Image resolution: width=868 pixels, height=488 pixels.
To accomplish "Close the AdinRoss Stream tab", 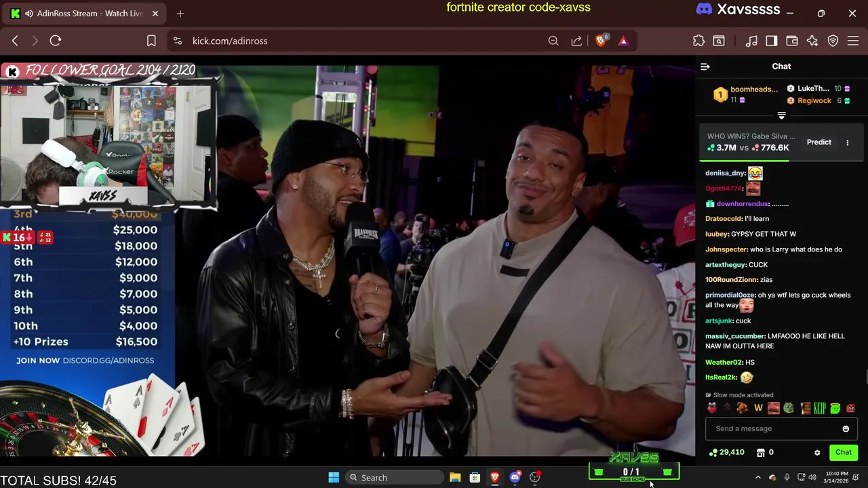I will (155, 14).
